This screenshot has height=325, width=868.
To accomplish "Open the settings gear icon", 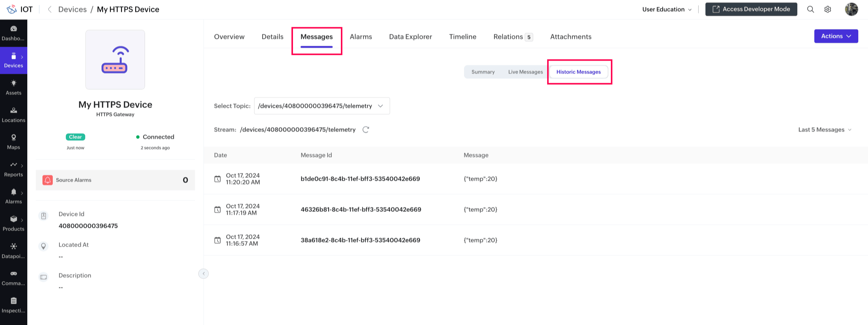I will pyautogui.click(x=828, y=9).
